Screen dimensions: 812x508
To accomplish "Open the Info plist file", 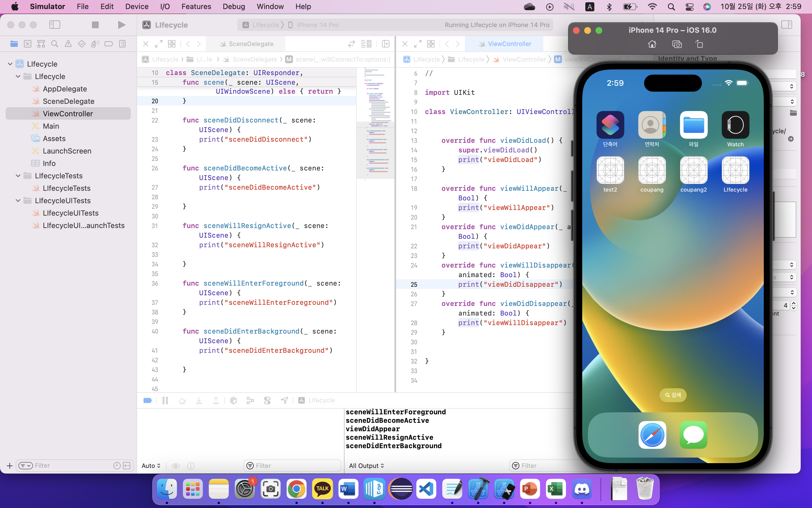I will coord(49,163).
